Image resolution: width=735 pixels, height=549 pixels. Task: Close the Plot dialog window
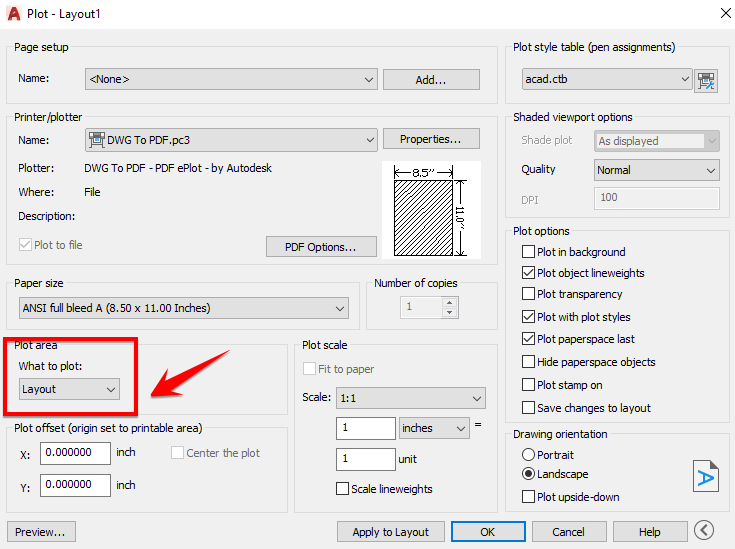click(726, 13)
